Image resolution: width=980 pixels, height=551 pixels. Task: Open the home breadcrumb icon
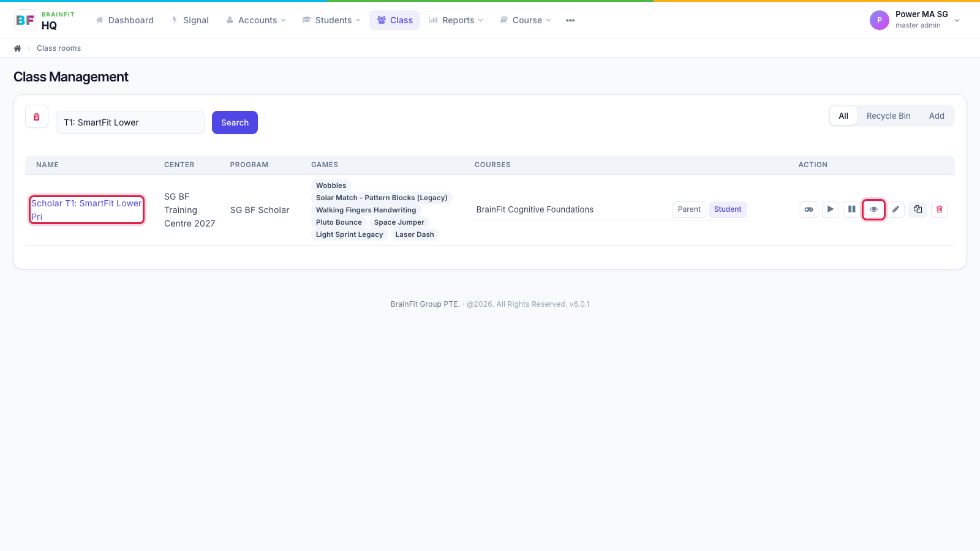point(18,48)
